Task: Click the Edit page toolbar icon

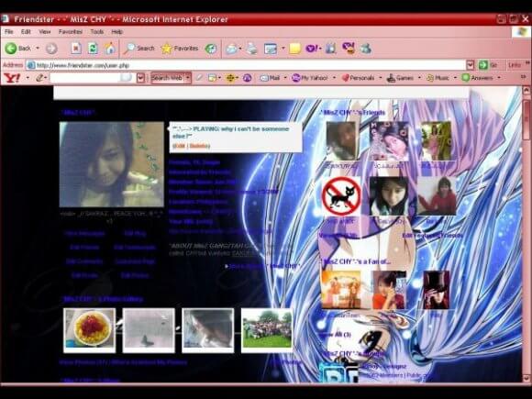Action: coord(271,49)
